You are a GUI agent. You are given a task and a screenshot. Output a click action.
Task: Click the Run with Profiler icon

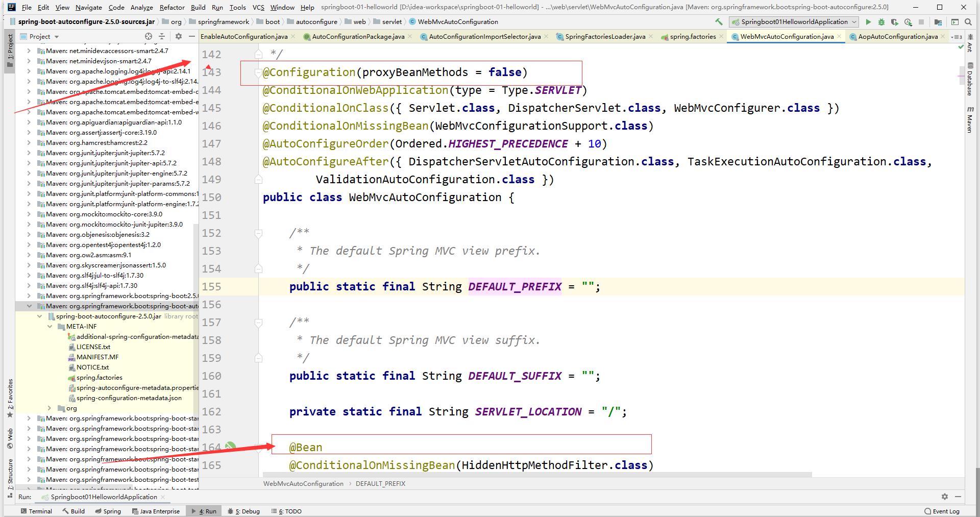[908, 22]
